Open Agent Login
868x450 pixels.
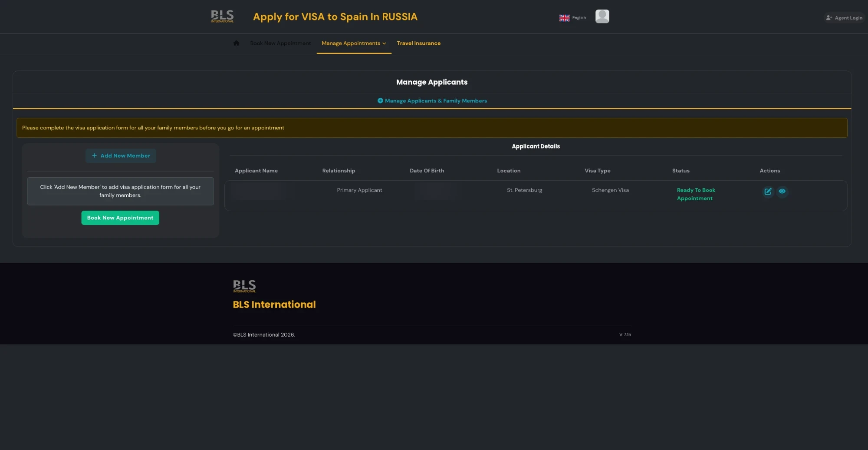844,18
